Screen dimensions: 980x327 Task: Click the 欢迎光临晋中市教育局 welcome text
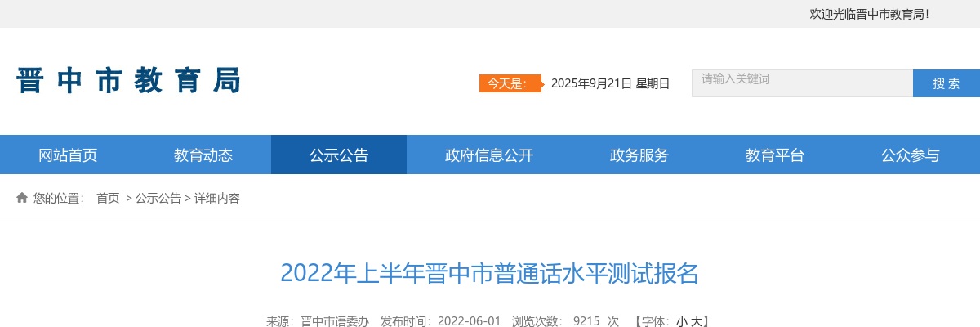(x=869, y=14)
